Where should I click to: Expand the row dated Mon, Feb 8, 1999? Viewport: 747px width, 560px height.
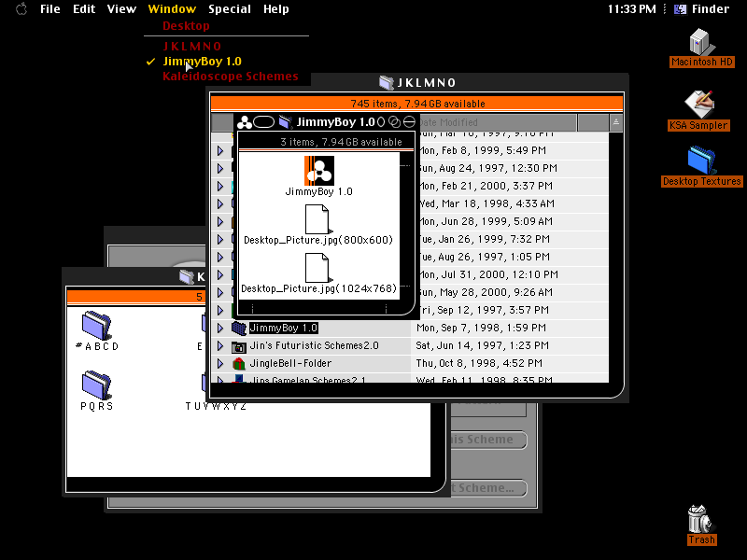220,151
